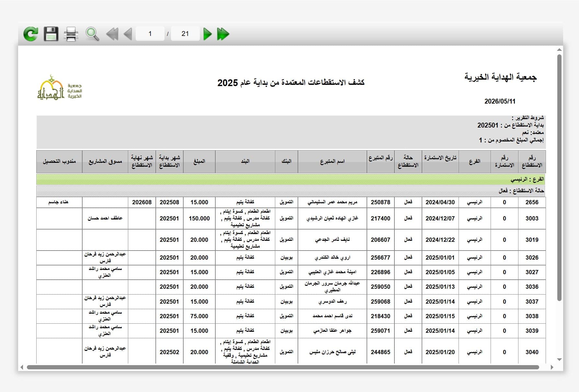Save the report using the floppy disk icon
The image size is (579, 392).
click(x=51, y=34)
